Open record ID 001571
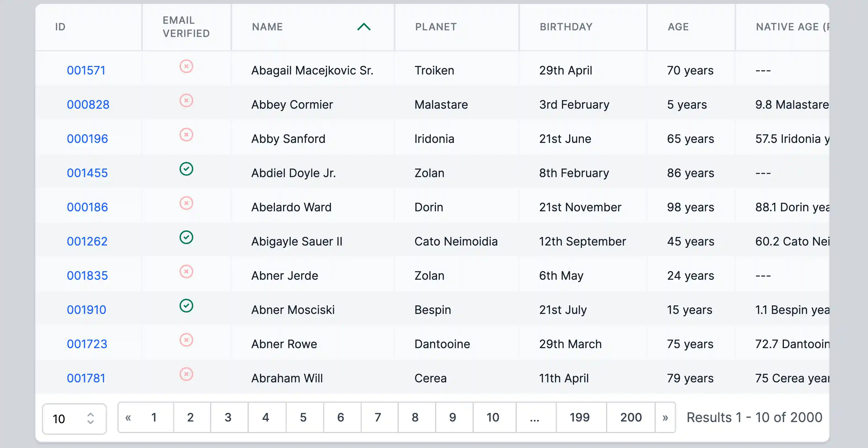Image resolution: width=868 pixels, height=448 pixels. (x=86, y=70)
